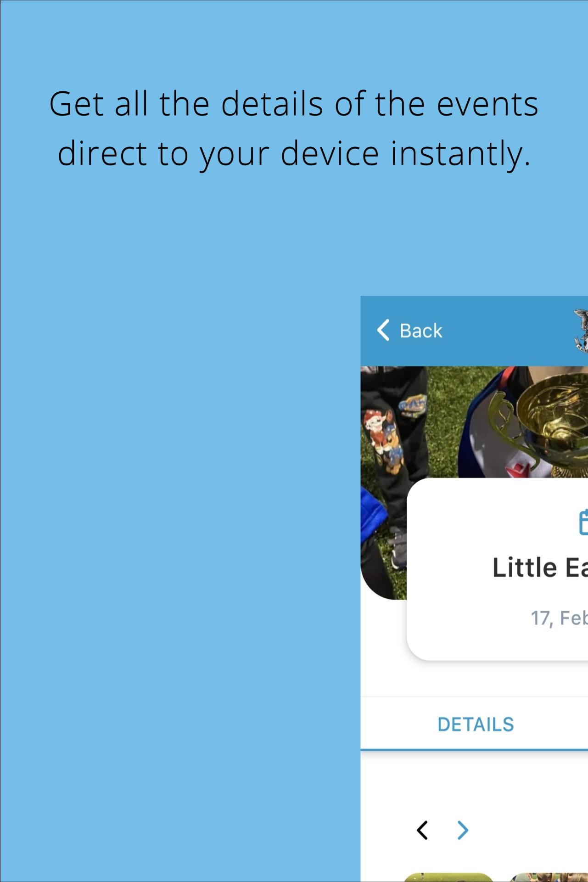
Task: Tap the 'Back' text label
Action: pos(421,331)
